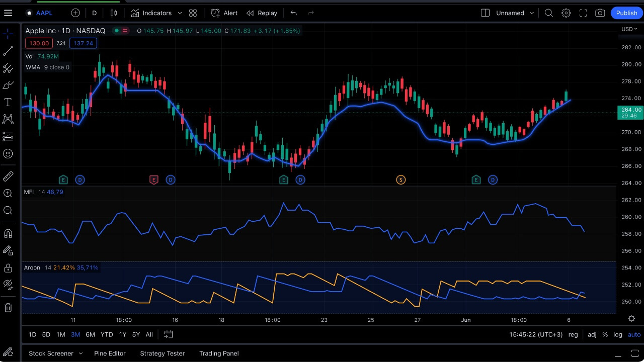
Task: Open the emoji icons tool
Action: click(8, 153)
